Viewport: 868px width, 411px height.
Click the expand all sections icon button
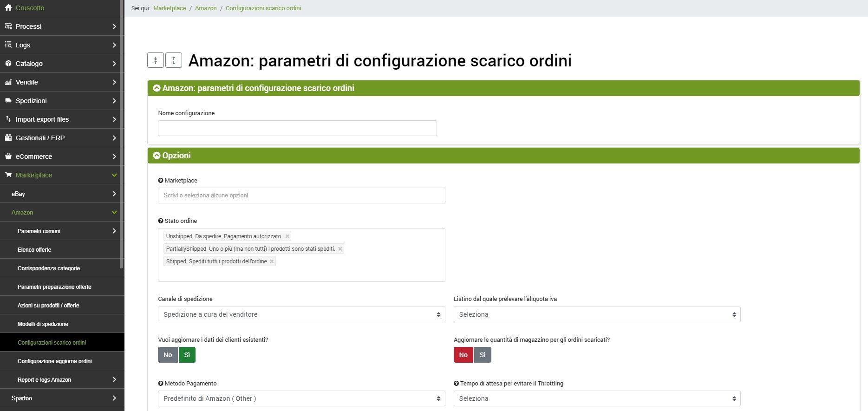point(174,60)
